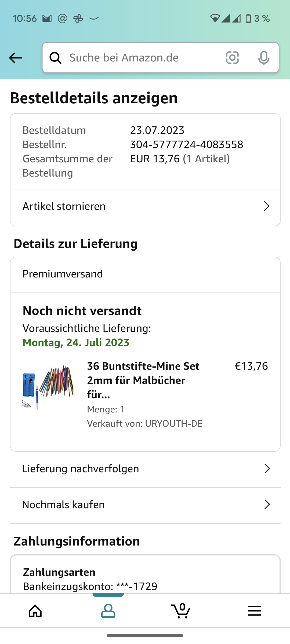Viewport: 290px width, 644px height.
Task: Expand Nochmals kaufen chevron
Action: (267, 504)
